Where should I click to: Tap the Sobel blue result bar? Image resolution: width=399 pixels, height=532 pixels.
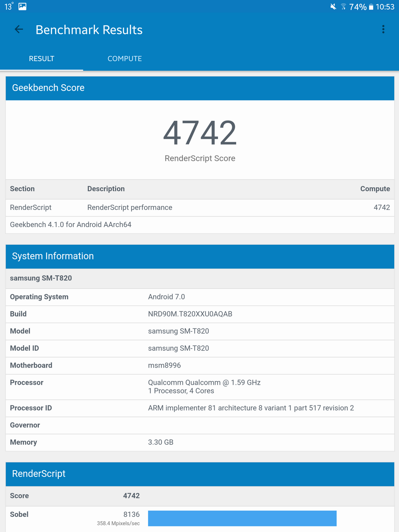pos(242,518)
